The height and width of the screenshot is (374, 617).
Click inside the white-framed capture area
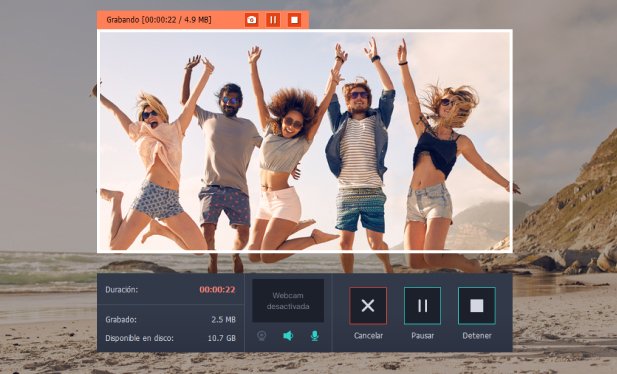pos(305,141)
